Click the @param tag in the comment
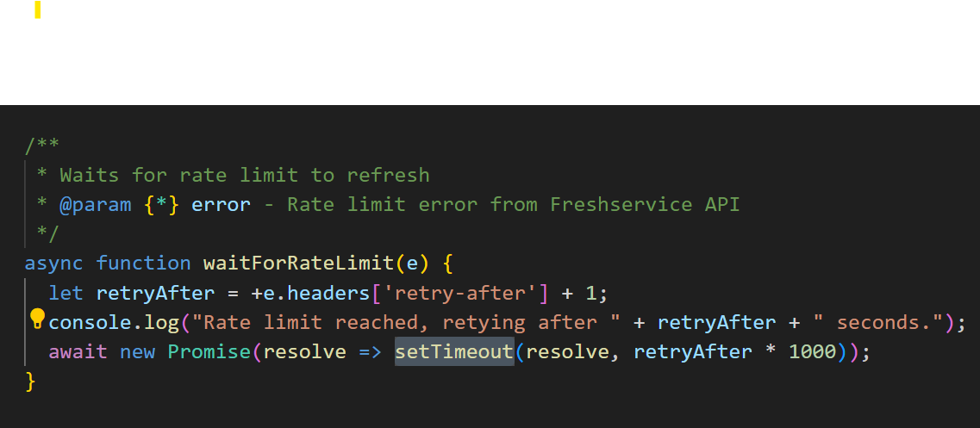 [x=96, y=204]
